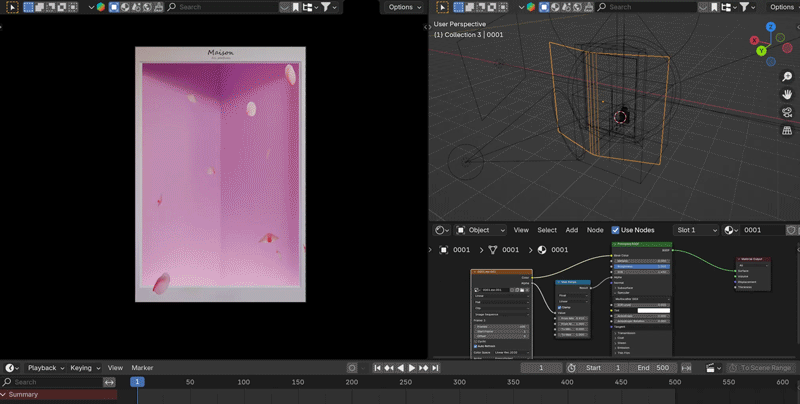Click the Extend selection mode icon in left viewport

[40, 7]
